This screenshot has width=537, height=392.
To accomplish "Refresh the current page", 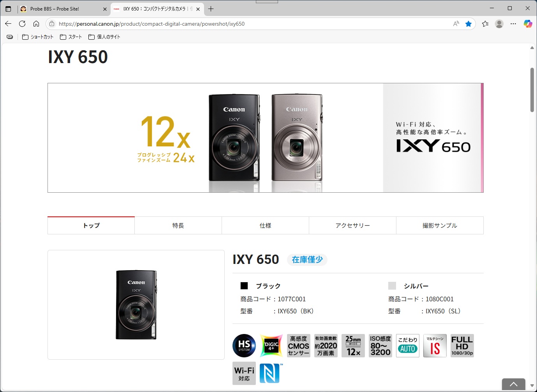I will [x=22, y=24].
